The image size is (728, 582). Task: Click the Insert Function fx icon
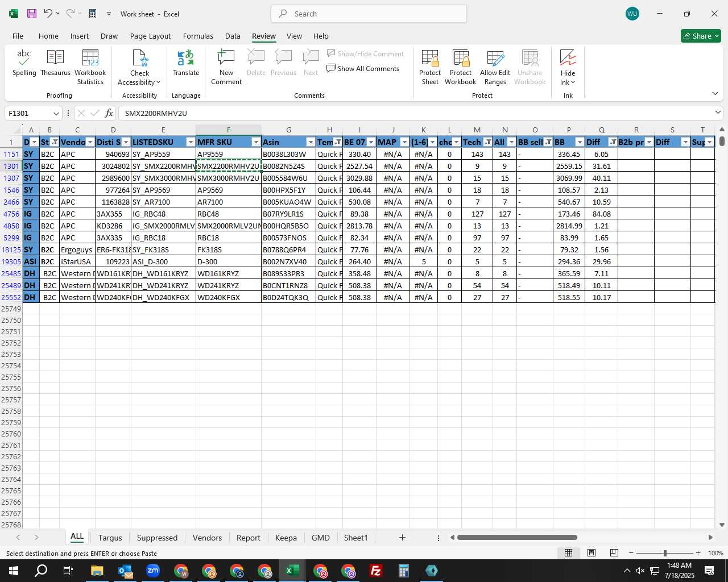(109, 113)
